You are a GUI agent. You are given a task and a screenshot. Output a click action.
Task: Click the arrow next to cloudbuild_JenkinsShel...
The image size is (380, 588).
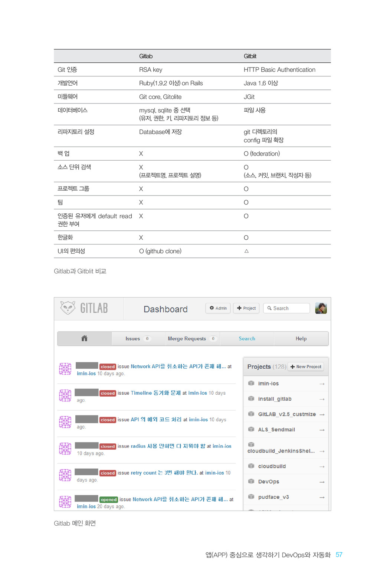point(322,451)
